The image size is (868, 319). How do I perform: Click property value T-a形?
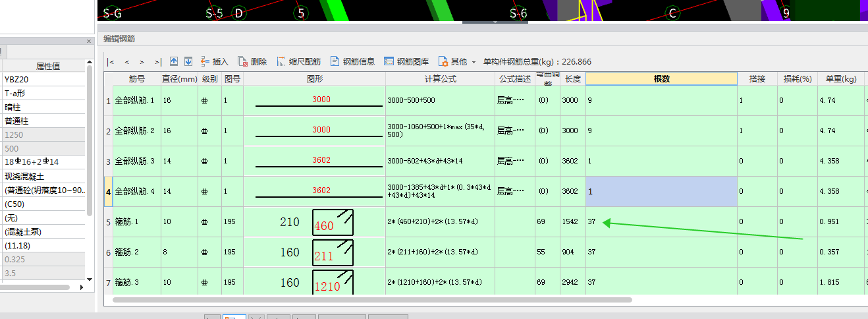[x=43, y=94]
